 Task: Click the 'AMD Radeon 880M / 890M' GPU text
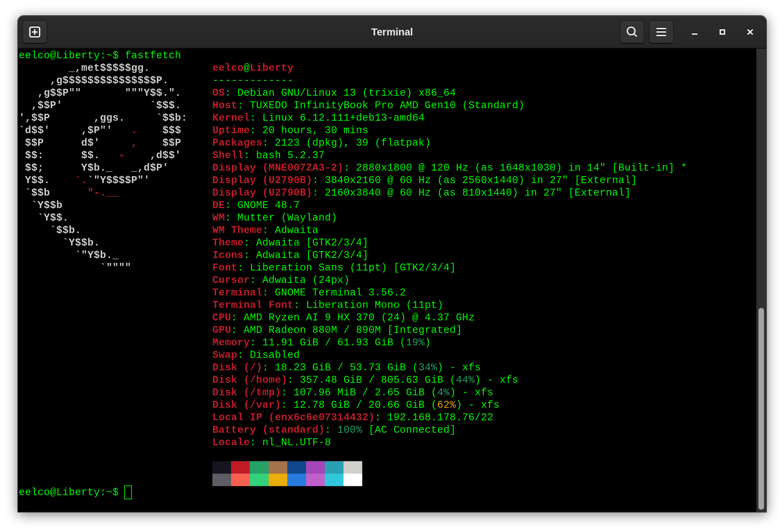[x=312, y=330]
